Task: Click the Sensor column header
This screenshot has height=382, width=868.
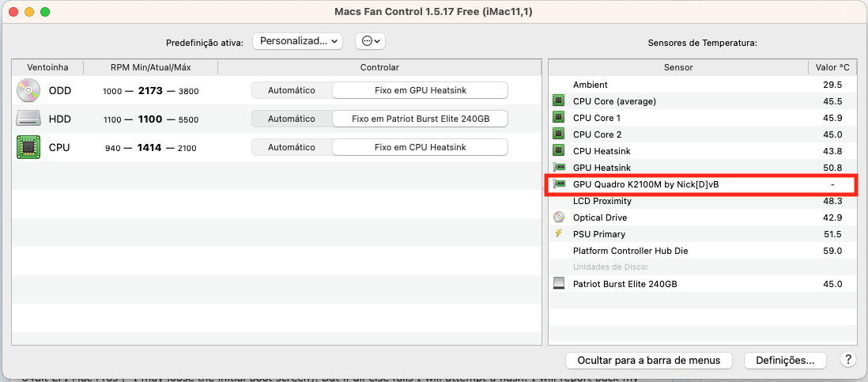Action: click(677, 67)
